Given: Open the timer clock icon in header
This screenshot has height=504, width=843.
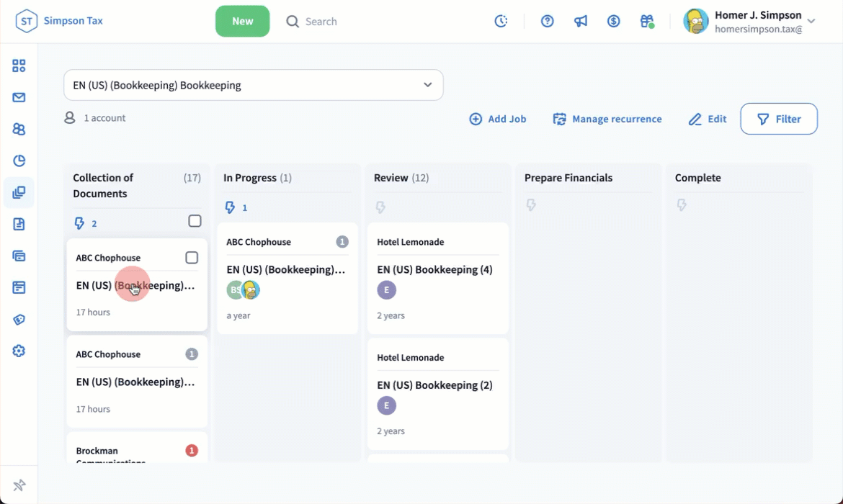Looking at the screenshot, I should (501, 22).
